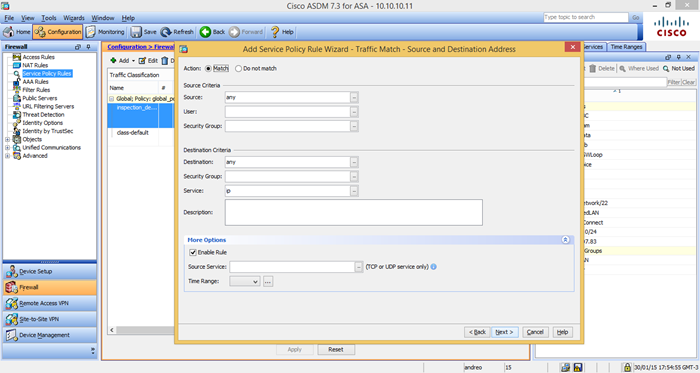Open Threat Detection tree item

(43, 115)
